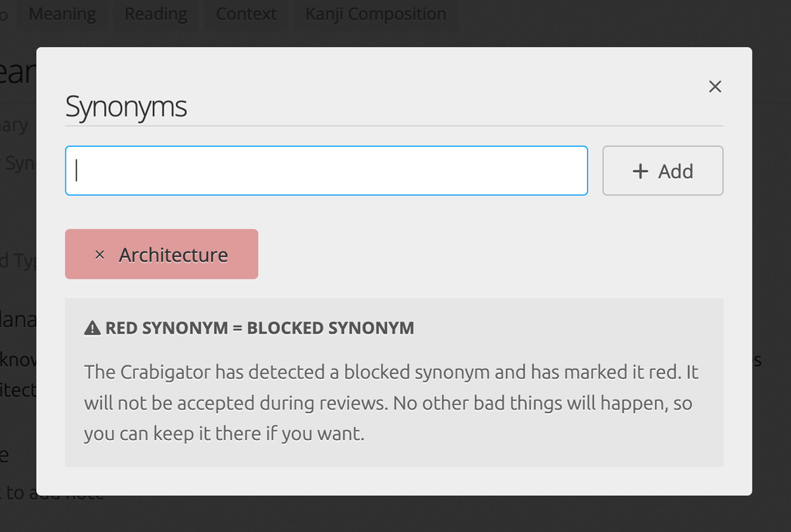Click the Synonyms dialog heading
Screen dimensions: 791x532
click(x=126, y=107)
